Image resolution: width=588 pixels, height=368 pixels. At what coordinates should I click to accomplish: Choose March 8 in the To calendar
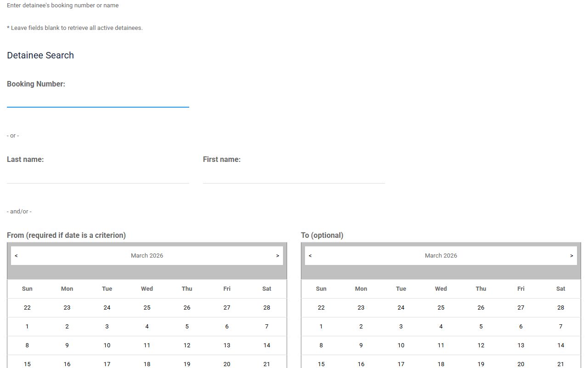point(321,345)
